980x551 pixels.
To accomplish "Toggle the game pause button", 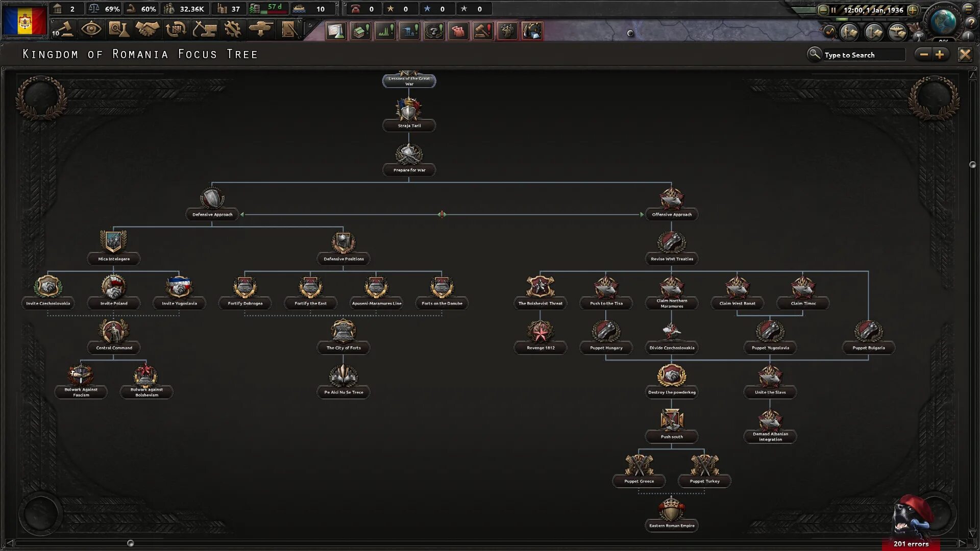I will 834,10.
